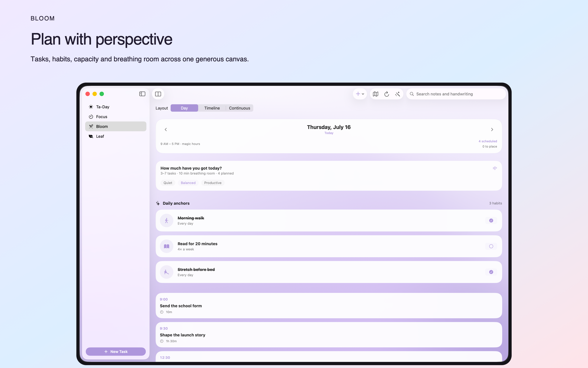
Task: Click the Ta-Day sun icon
Action: tap(91, 107)
